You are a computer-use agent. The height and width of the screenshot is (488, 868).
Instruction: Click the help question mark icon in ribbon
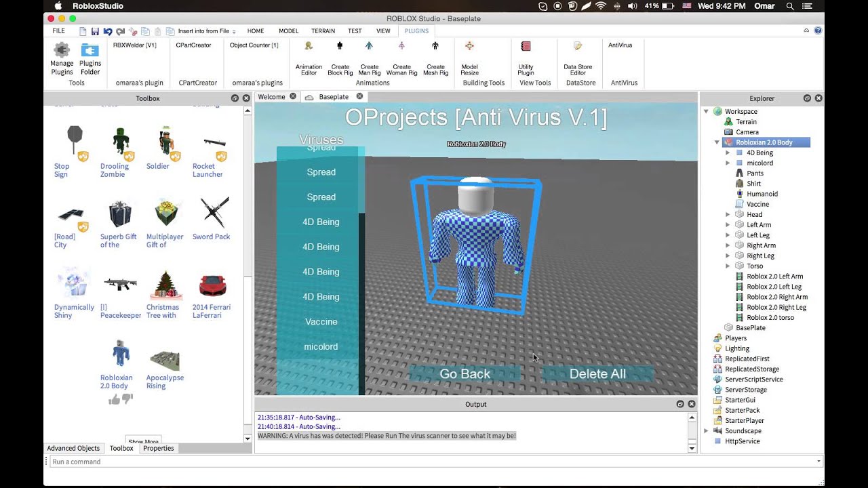818,30
